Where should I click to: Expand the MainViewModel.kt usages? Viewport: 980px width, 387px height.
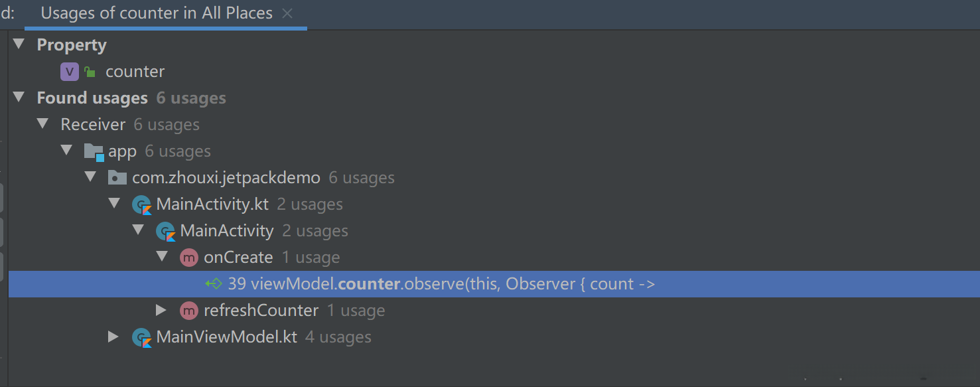113,337
